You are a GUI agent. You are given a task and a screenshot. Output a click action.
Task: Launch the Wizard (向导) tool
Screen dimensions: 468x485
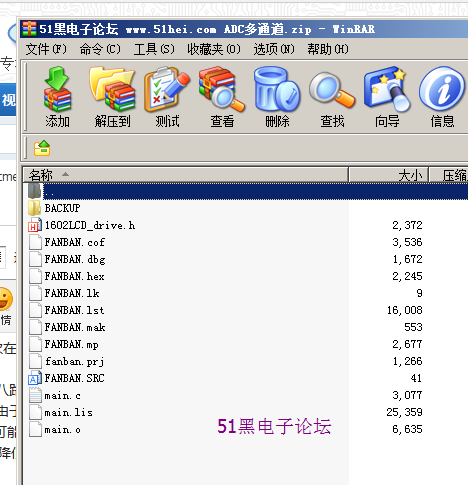click(x=387, y=89)
